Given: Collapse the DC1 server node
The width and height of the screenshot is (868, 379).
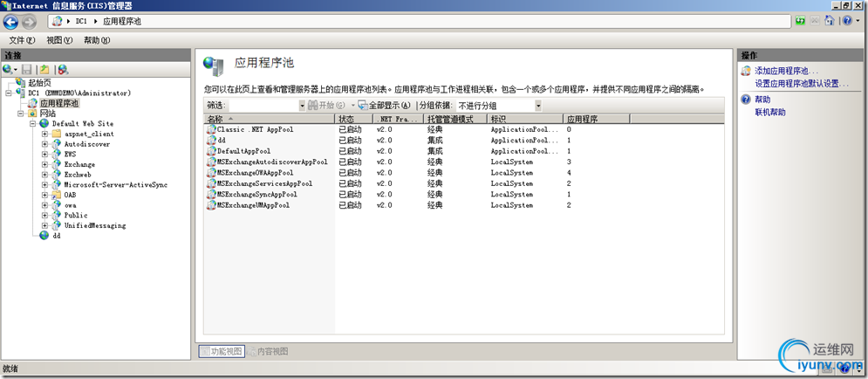Looking at the screenshot, I should pos(9,93).
